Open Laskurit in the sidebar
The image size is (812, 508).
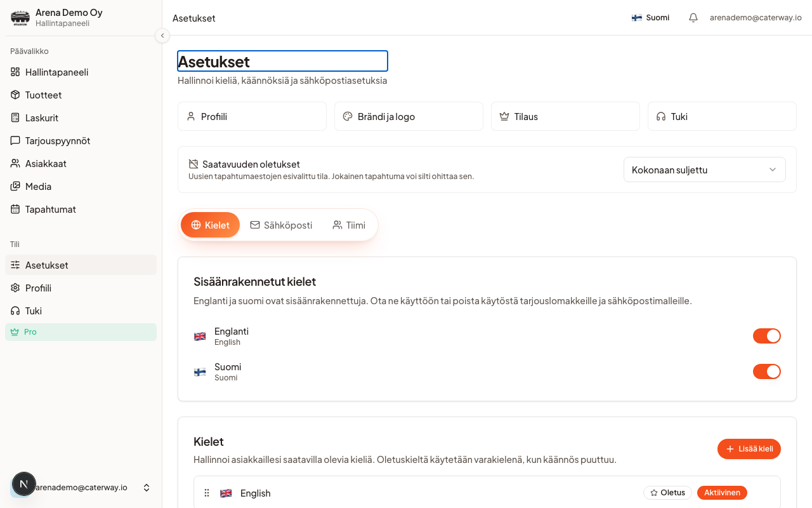(x=81, y=118)
